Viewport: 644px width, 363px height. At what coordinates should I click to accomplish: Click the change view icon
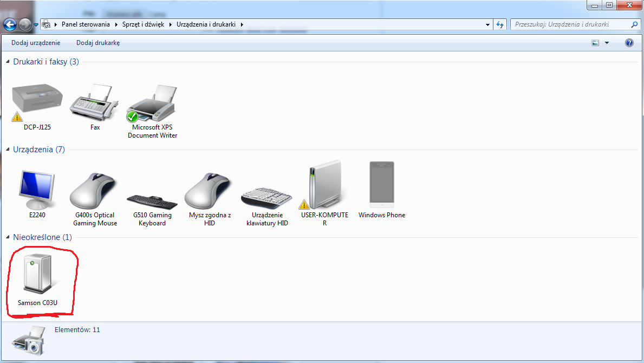coord(595,43)
